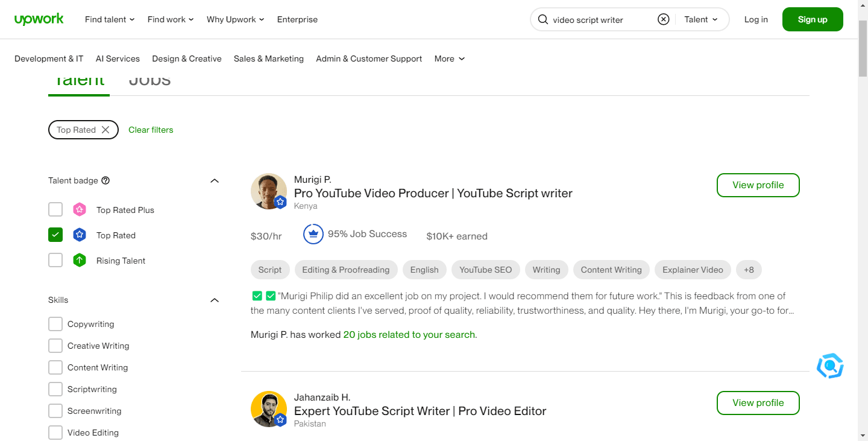View Jahanzaib H.'s profile
The width and height of the screenshot is (868, 441).
click(758, 403)
